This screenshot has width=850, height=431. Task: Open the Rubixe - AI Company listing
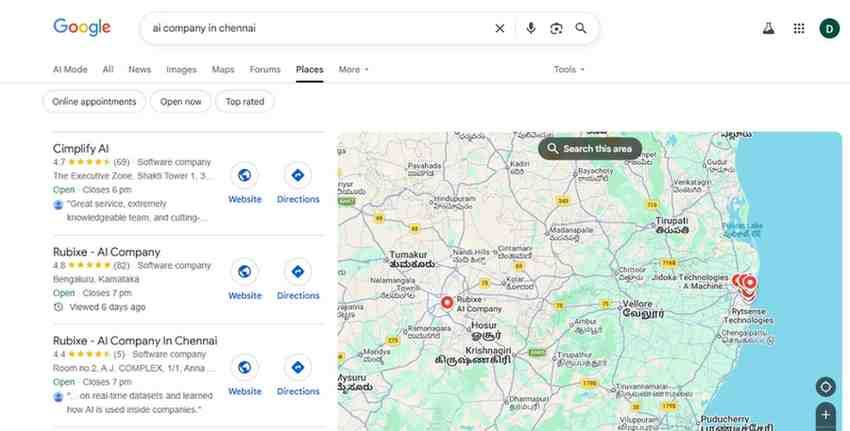[x=107, y=252]
